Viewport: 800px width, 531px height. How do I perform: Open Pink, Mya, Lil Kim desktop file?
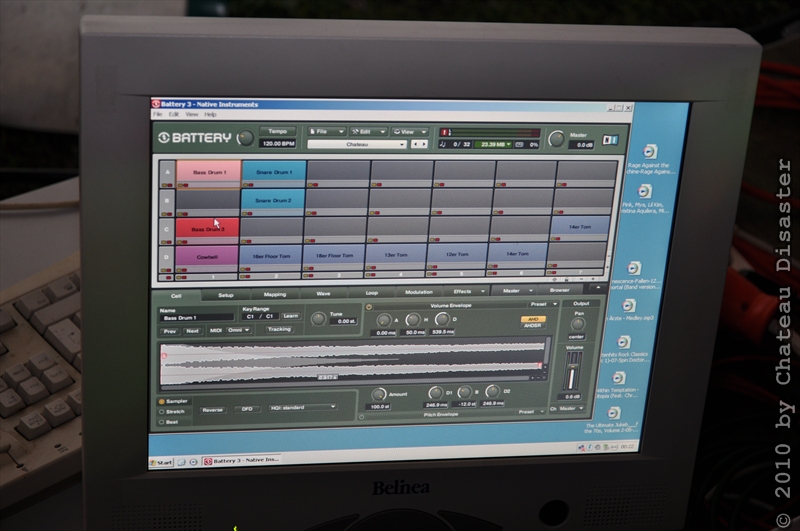pos(645,199)
